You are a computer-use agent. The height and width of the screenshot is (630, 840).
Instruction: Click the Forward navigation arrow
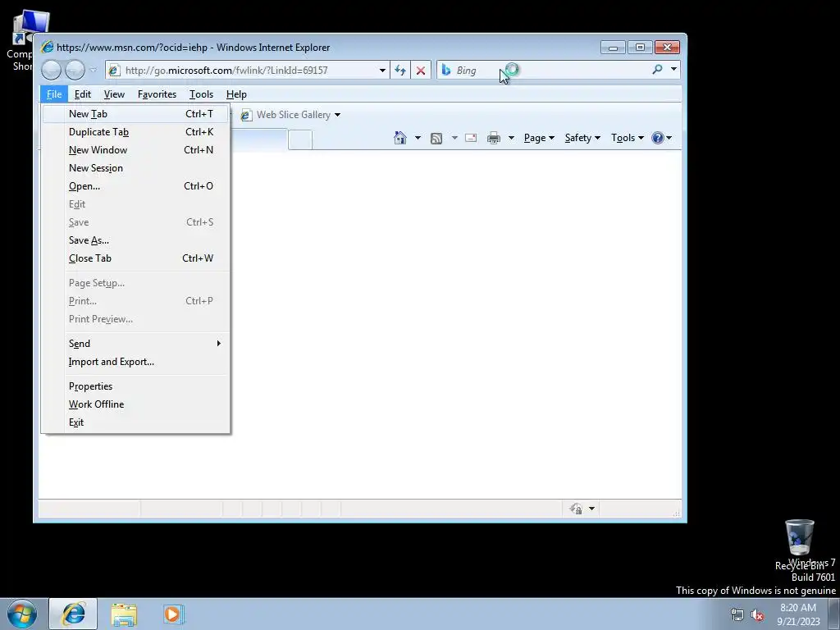tap(75, 70)
